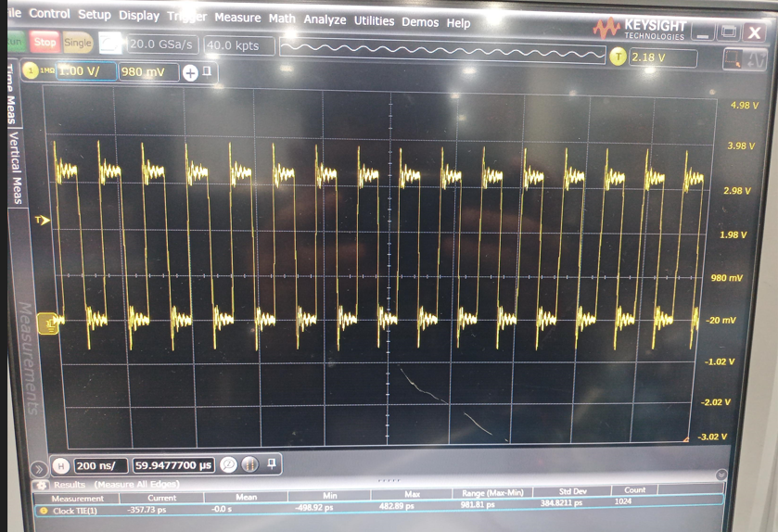The image size is (778, 532).
Task: Click the 59.9477700 µs horizontal position field
Action: [x=173, y=465]
